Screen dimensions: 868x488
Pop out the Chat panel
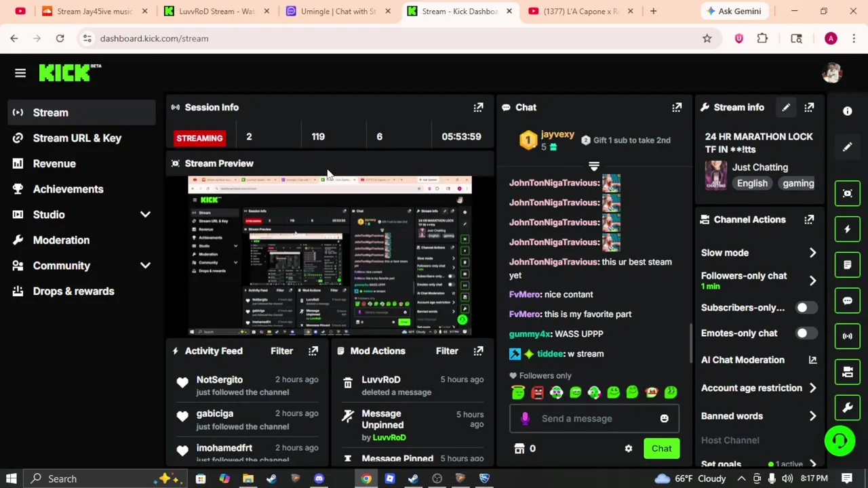tap(677, 107)
